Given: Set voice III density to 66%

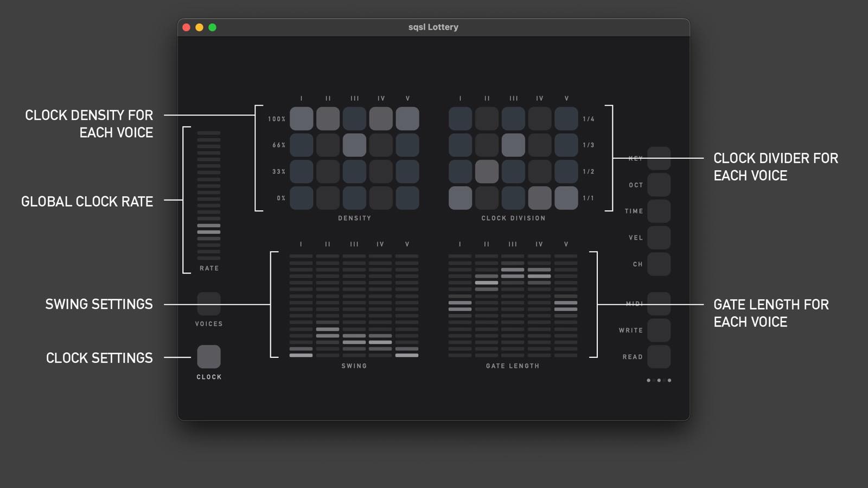Looking at the screenshot, I should [x=354, y=145].
